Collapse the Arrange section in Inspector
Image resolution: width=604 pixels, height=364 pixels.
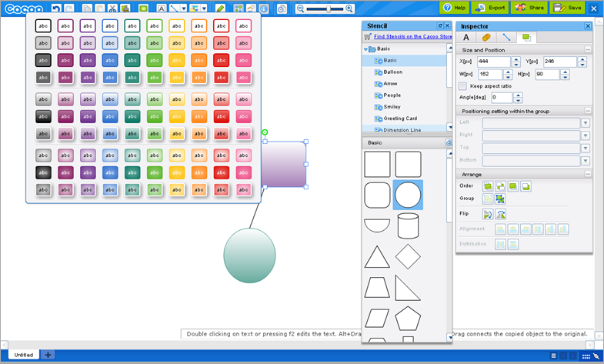tap(588, 174)
